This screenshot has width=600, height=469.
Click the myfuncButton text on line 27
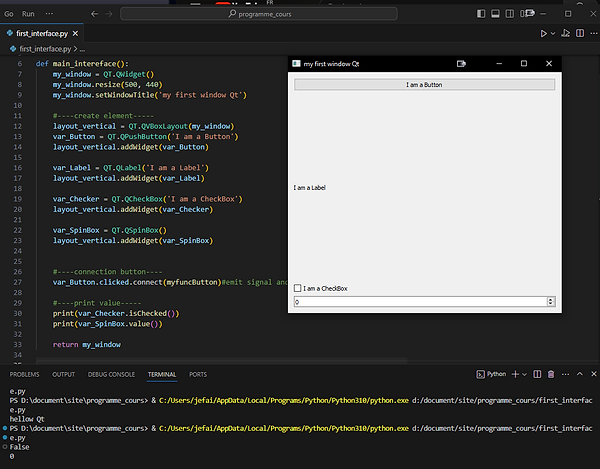pos(192,282)
